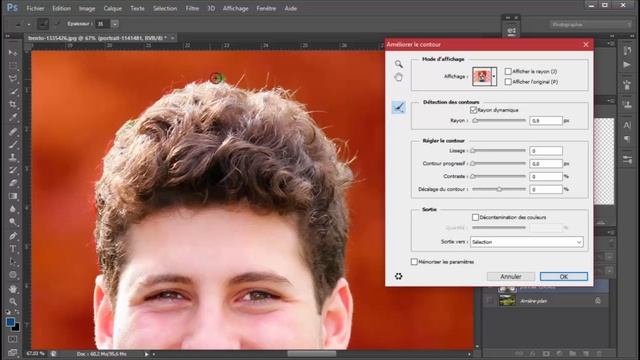Open the Edition menu

pyautogui.click(x=61, y=8)
